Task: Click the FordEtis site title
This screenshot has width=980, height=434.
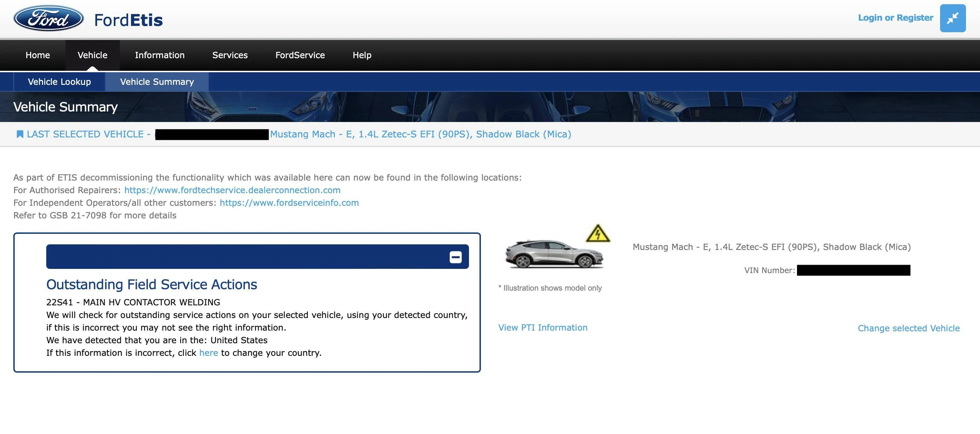Action: pos(129,20)
